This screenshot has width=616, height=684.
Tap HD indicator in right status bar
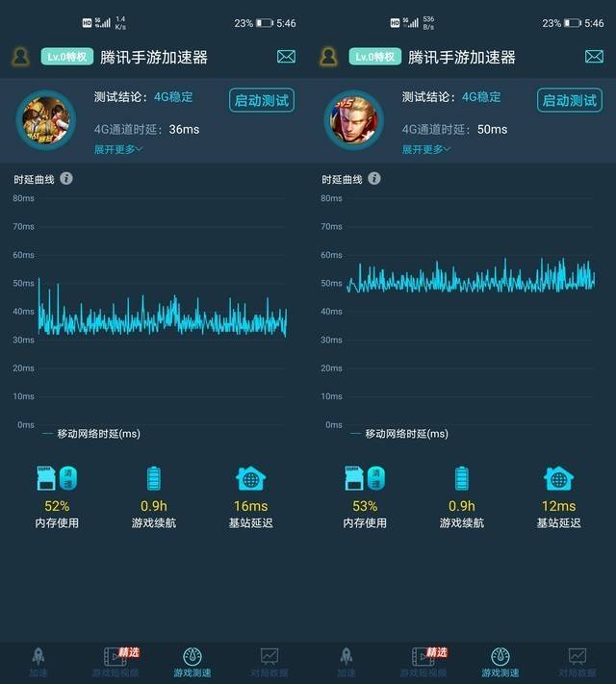tap(395, 23)
